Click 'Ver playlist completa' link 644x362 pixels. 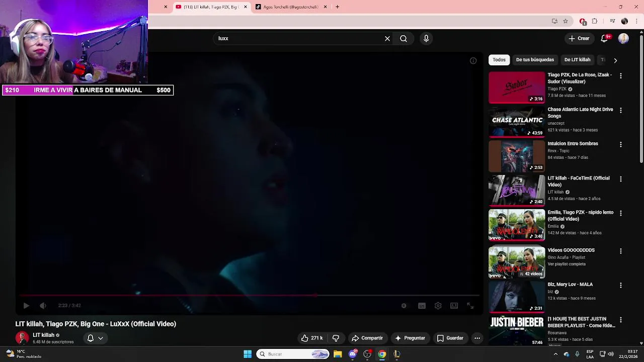pos(567,264)
